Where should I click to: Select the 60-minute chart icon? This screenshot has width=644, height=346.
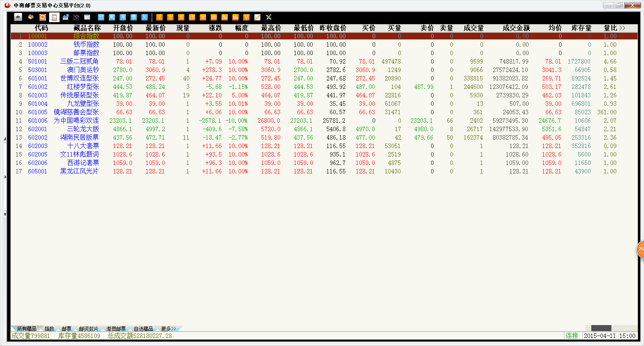coord(214,17)
